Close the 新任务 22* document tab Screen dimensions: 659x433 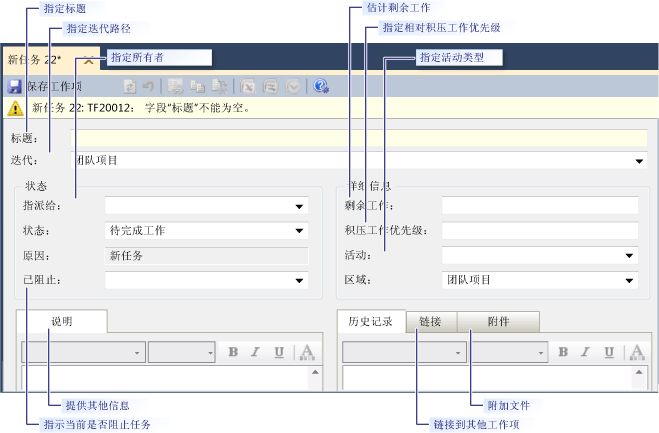89,61
